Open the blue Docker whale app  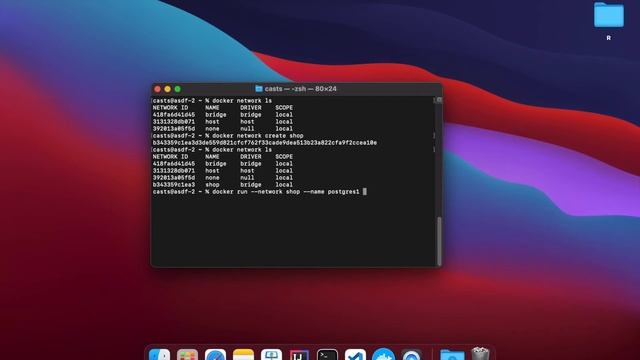tap(383, 354)
